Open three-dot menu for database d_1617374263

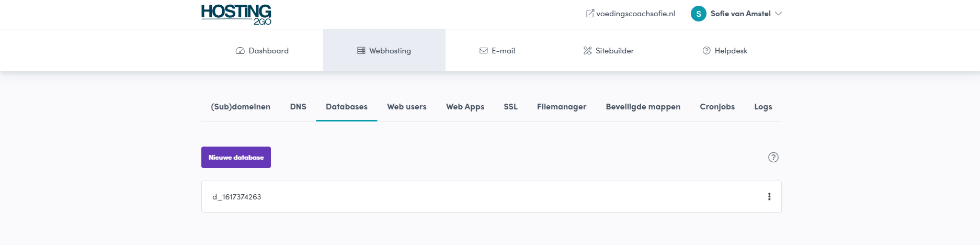tap(769, 197)
